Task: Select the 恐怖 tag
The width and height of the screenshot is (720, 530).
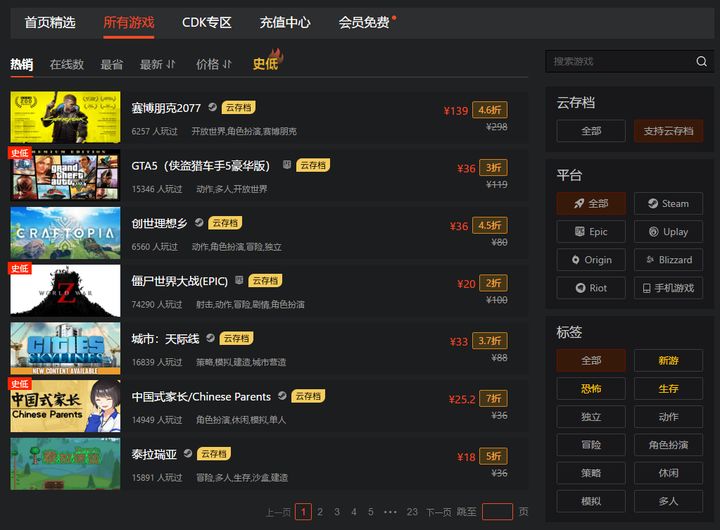Action: [x=591, y=389]
